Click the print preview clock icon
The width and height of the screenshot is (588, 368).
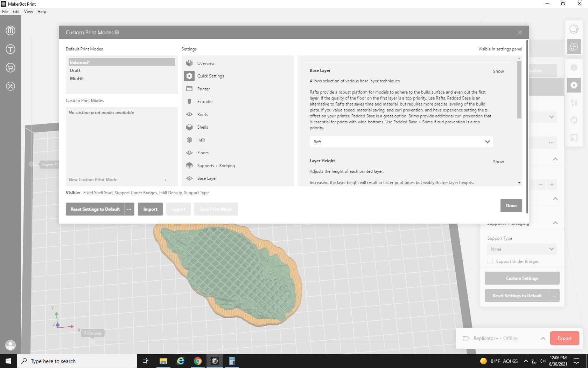(x=574, y=47)
